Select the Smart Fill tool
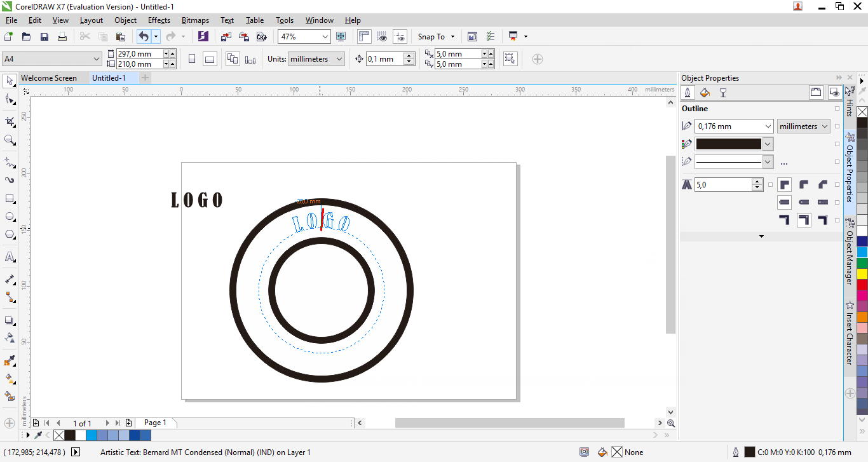Viewport: 868px width, 462px height. pos(10,396)
